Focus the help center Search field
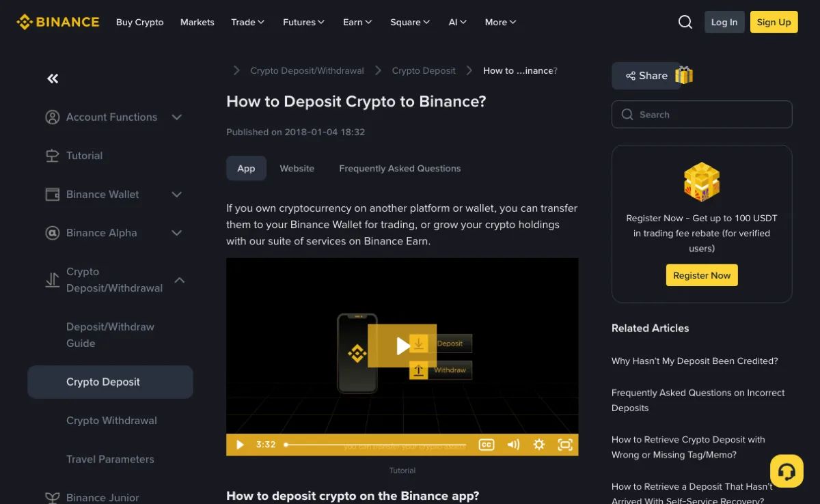Viewport: 820px width, 504px height. 702,115
